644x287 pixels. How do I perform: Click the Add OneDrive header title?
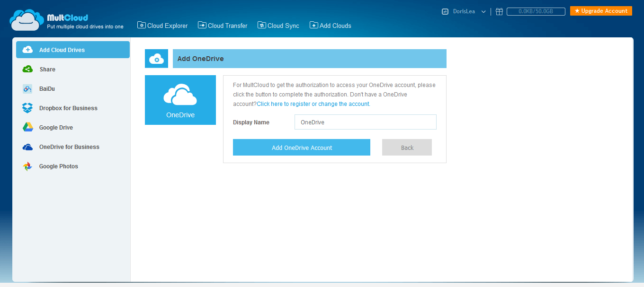pyautogui.click(x=200, y=59)
